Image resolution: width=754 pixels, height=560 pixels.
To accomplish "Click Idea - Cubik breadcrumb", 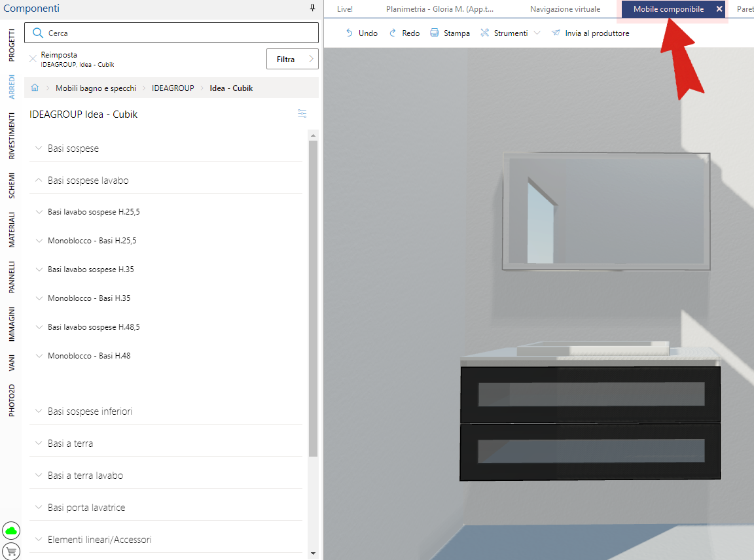I will (231, 88).
